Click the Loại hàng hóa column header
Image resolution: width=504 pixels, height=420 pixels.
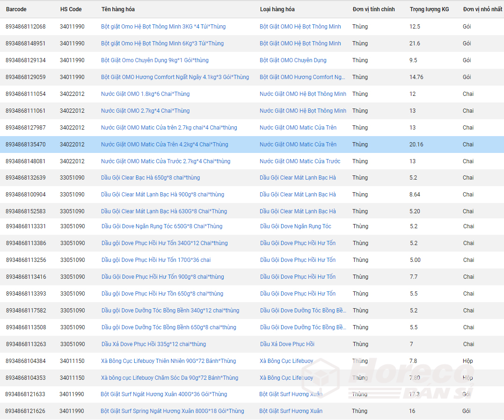(x=277, y=9)
